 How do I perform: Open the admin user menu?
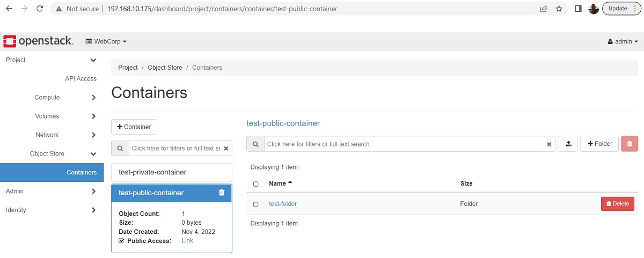(x=623, y=41)
